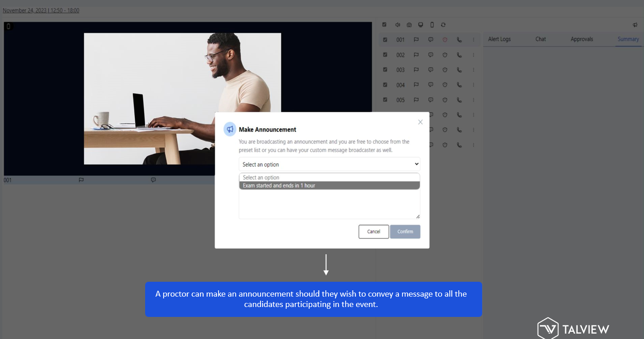Call candidate 002 with the phone icon
Screen dimensions: 644x339
point(459,55)
